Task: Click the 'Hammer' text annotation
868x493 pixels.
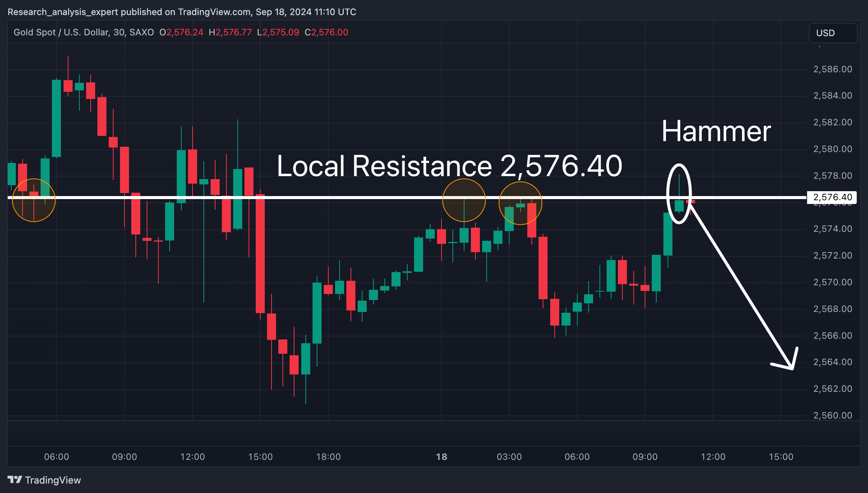Action: (x=716, y=131)
